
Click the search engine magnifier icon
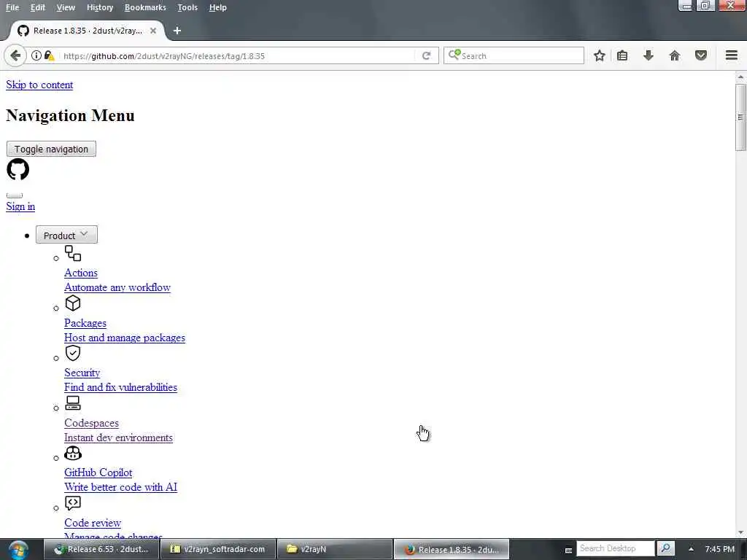[454, 55]
